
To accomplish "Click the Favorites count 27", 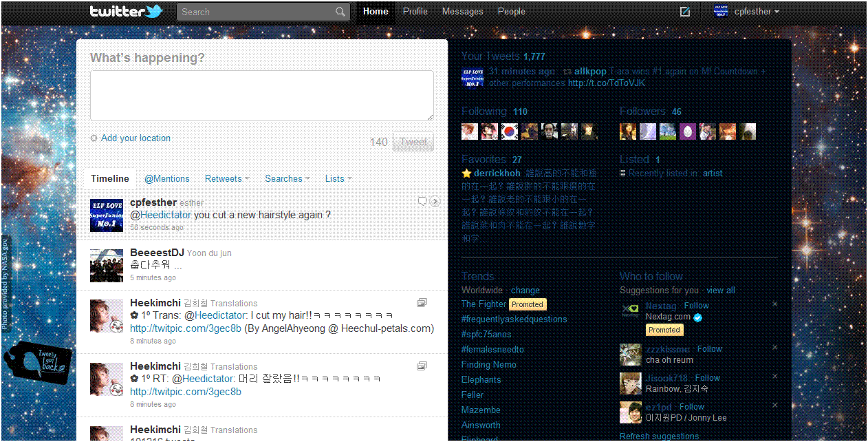I will pos(517,160).
